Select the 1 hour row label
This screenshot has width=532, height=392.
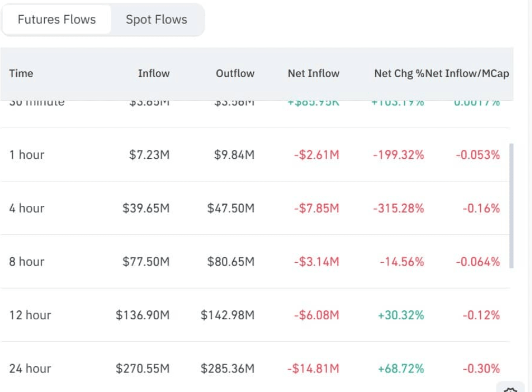(27, 155)
